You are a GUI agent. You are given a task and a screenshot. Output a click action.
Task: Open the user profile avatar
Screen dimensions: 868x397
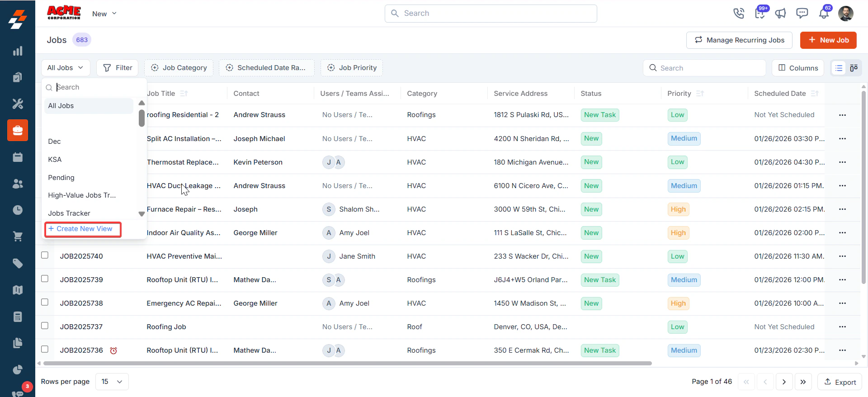(x=845, y=14)
